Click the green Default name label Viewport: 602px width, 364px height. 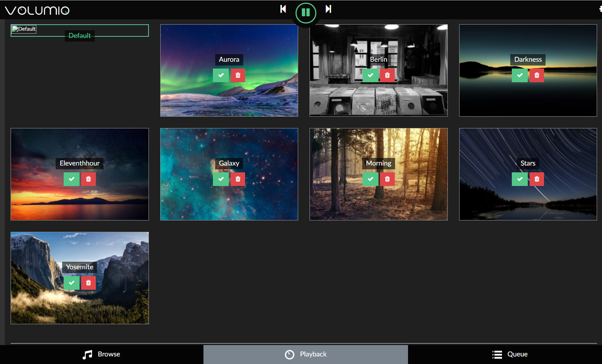(80, 36)
